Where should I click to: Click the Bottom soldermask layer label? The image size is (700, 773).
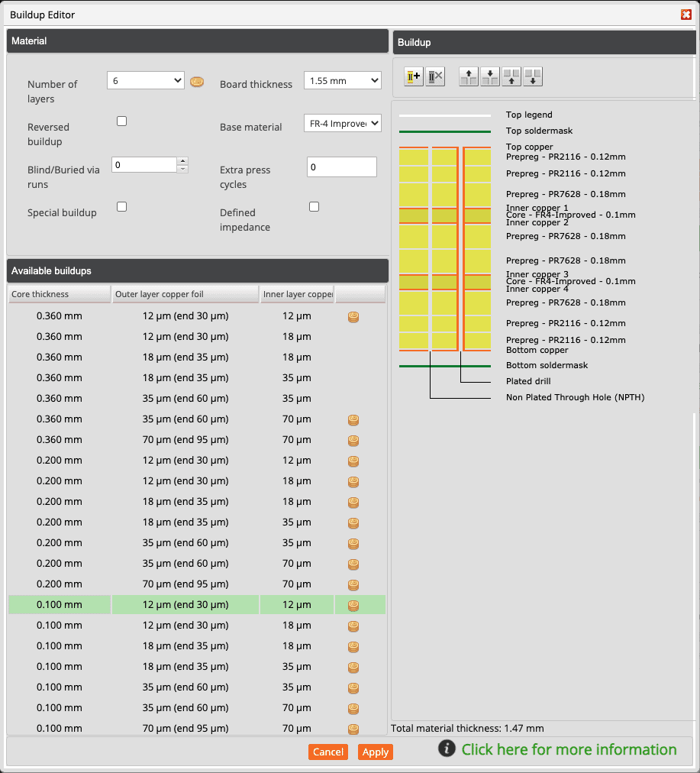[x=547, y=365]
